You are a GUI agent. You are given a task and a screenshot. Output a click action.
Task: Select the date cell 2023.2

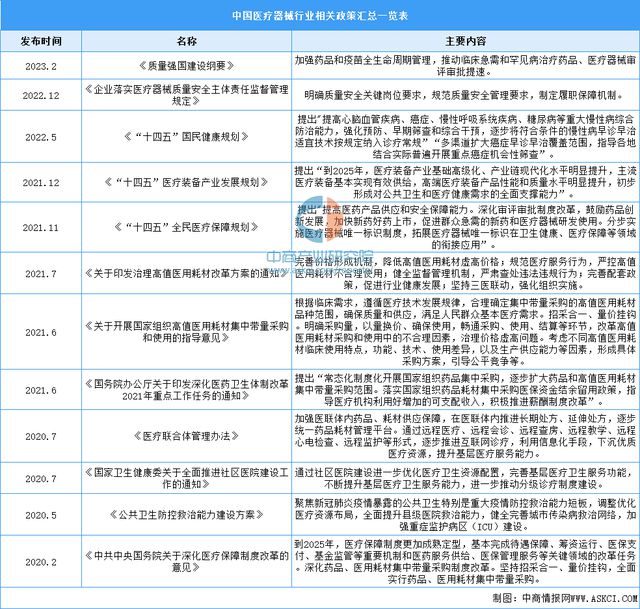point(41,66)
